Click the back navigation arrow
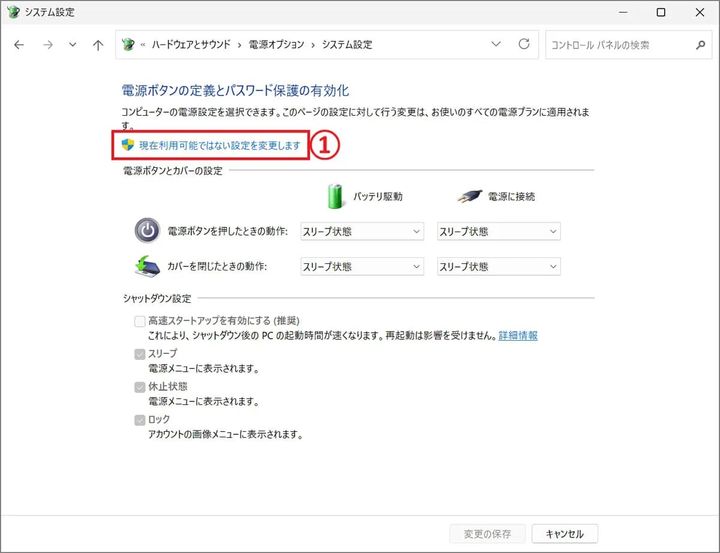This screenshot has width=720, height=553. (x=19, y=45)
